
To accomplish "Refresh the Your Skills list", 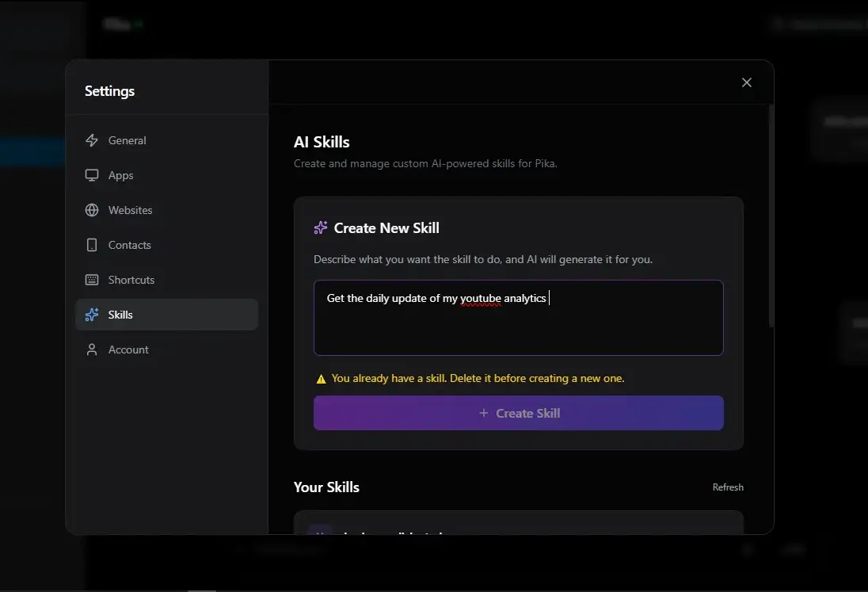I will [x=728, y=487].
